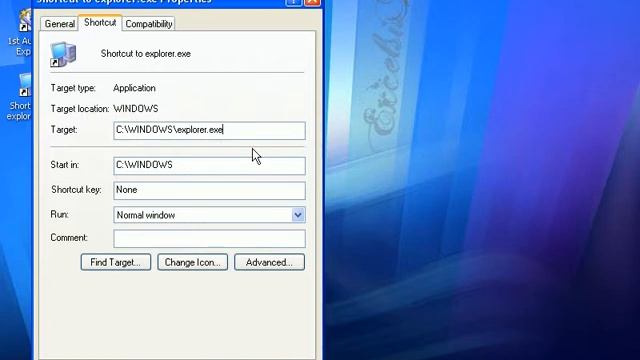This screenshot has width=640, height=360.
Task: Click the shortcut icon beside 'Shortcut to explorer.exe'
Action: (x=63, y=54)
